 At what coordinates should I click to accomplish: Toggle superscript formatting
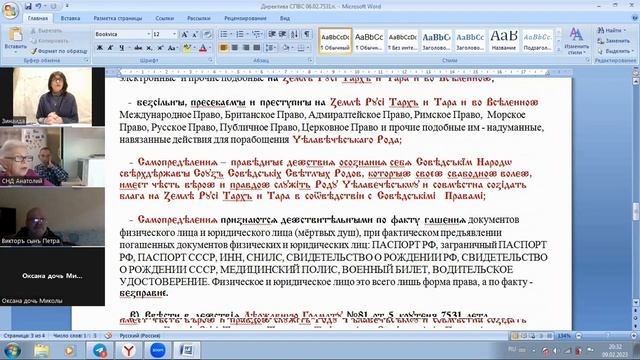[x=160, y=48]
